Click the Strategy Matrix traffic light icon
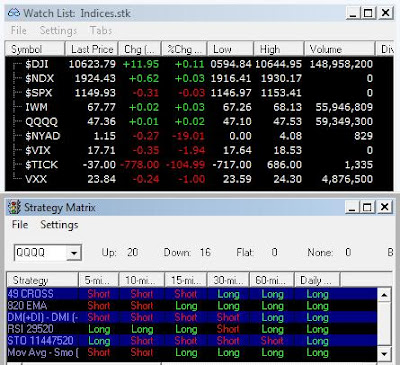The width and height of the screenshot is (400, 365). click(x=14, y=207)
